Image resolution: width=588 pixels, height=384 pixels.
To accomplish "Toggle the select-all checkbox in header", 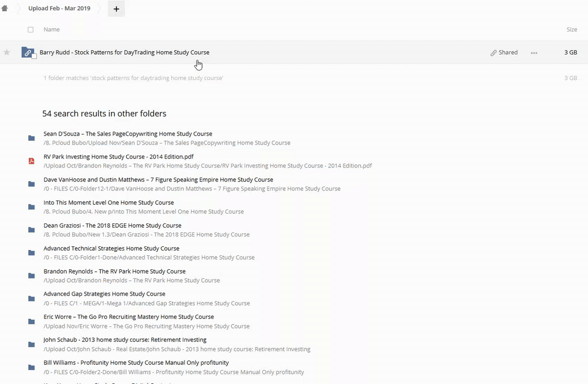I will [x=30, y=30].
